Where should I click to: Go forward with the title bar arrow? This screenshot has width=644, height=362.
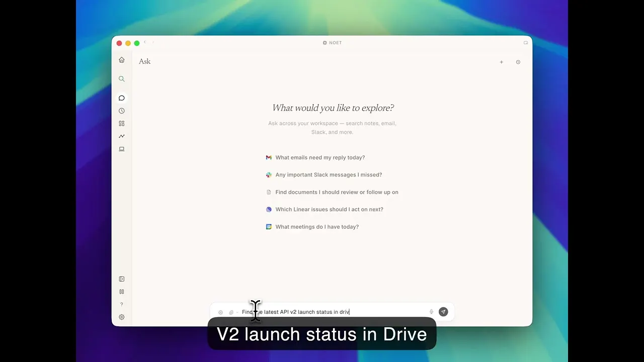pos(153,42)
